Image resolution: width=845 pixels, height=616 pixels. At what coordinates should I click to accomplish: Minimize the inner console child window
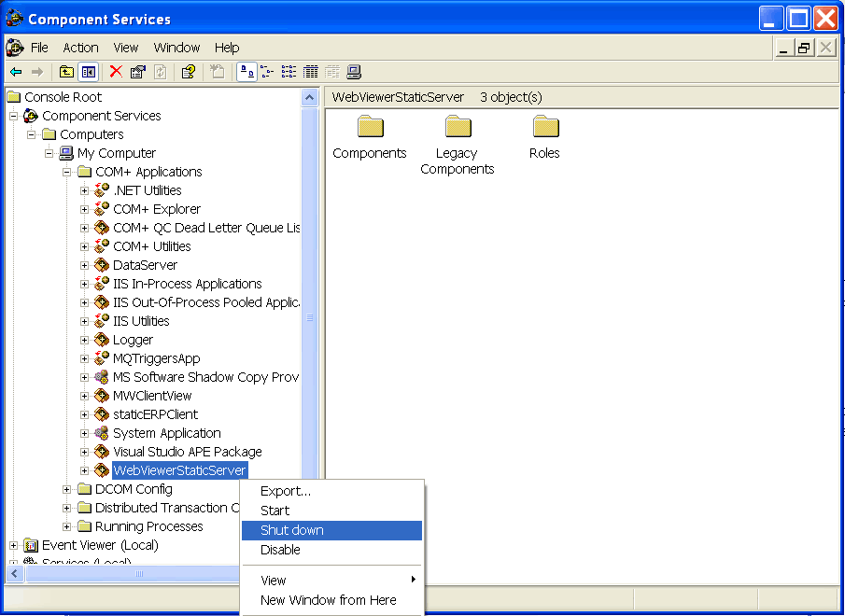[783, 48]
